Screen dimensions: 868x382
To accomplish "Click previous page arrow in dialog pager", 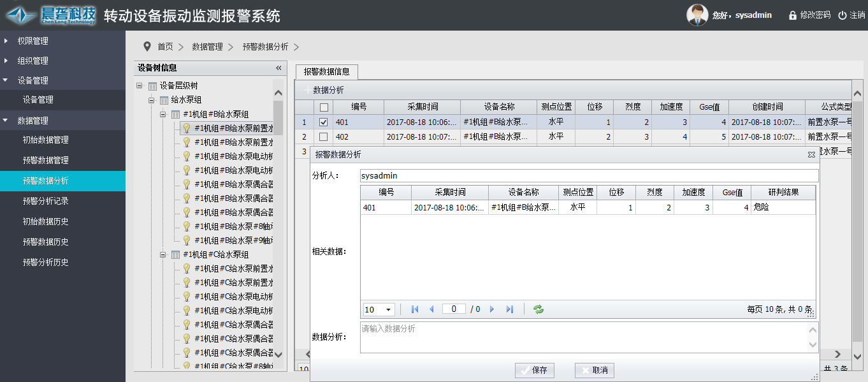I will coord(431,309).
